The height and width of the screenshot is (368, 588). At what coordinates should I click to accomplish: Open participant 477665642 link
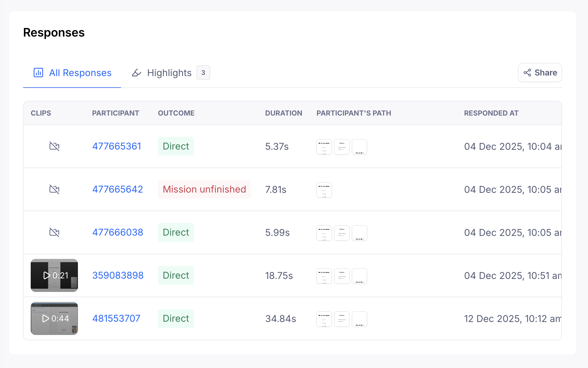coord(117,189)
